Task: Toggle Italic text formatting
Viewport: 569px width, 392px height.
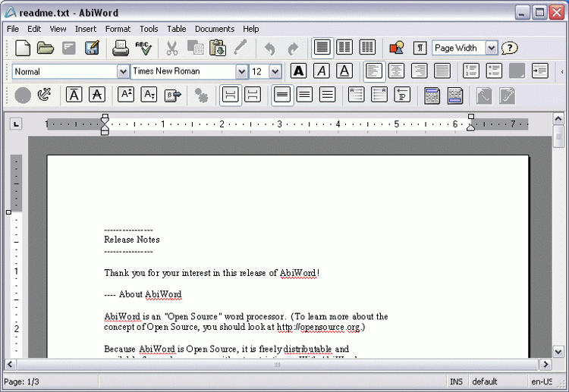Action: [322, 71]
